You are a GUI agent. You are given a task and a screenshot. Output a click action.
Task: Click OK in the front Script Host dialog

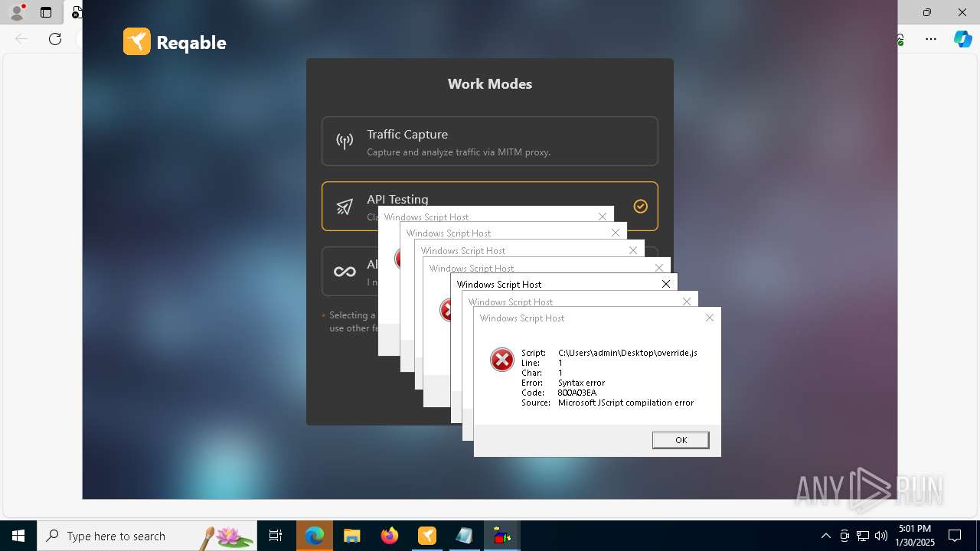point(681,440)
